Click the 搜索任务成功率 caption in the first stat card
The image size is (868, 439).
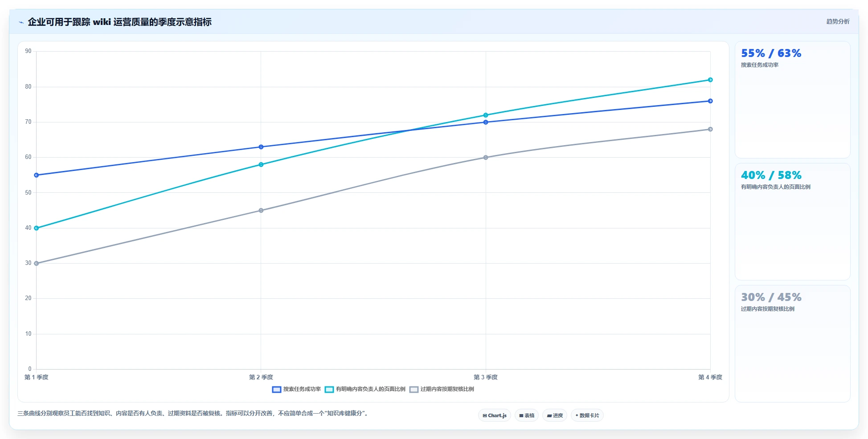[760, 65]
